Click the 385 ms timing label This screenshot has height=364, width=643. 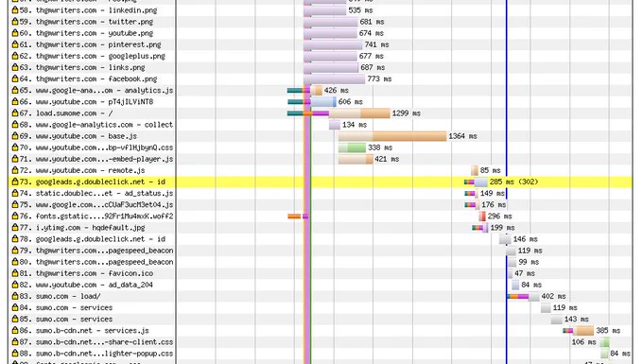[x=608, y=330]
